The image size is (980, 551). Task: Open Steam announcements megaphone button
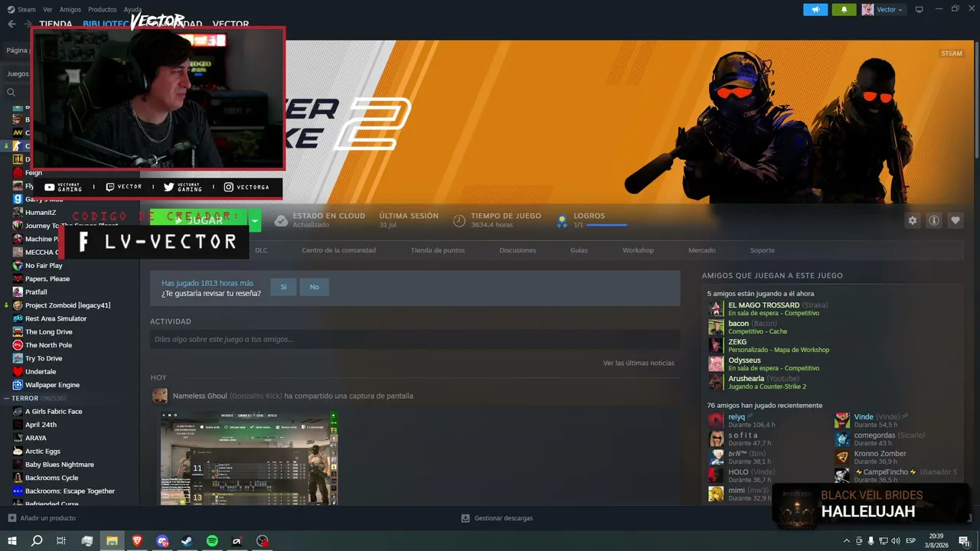click(x=815, y=9)
